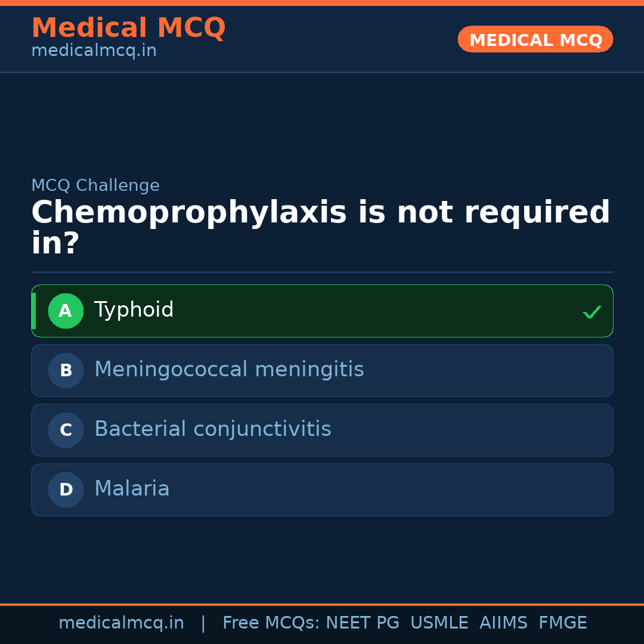
Task: Select the B option circle
Action: 66,370
